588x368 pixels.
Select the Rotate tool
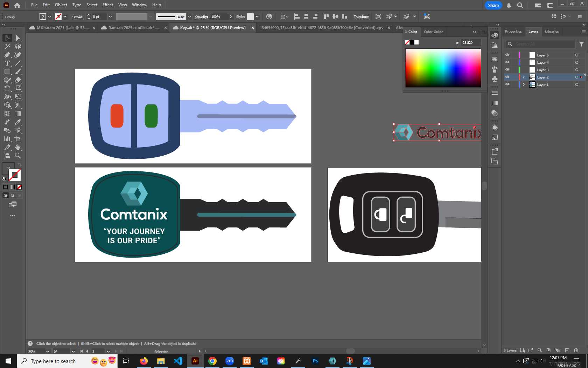7,88
